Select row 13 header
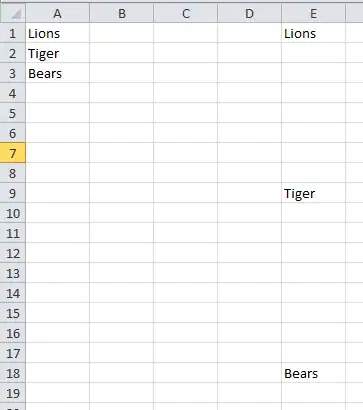 pyautogui.click(x=13, y=273)
